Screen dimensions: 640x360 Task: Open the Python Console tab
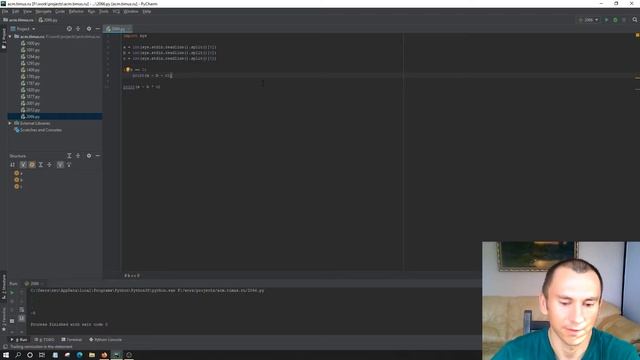tap(106, 340)
